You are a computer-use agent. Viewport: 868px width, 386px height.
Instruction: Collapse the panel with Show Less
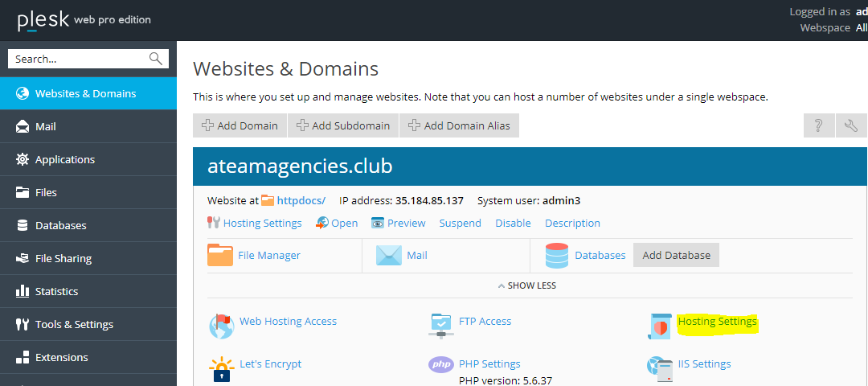[x=526, y=285]
